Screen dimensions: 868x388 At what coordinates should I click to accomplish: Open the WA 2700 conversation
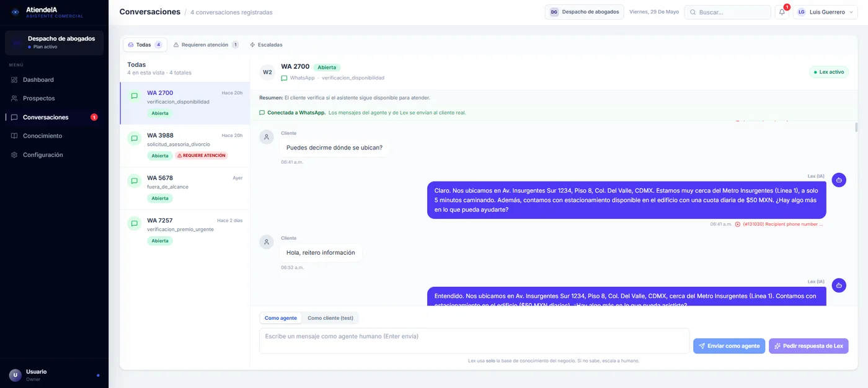pos(185,103)
